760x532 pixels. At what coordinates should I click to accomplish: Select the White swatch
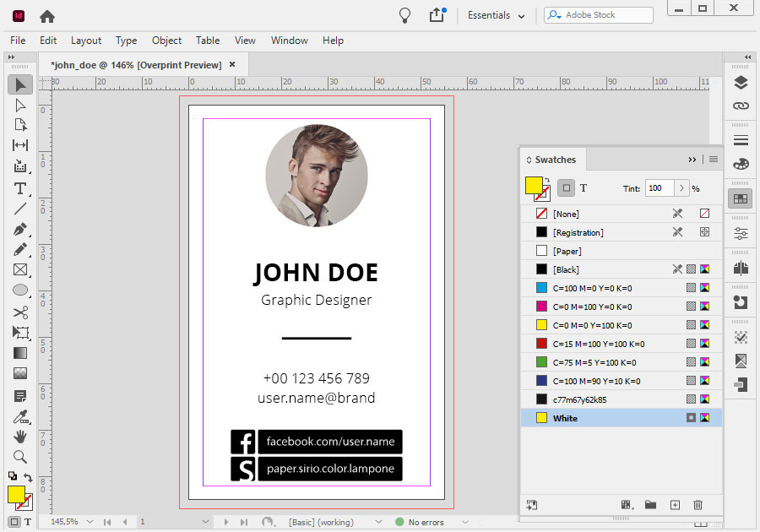pos(622,418)
